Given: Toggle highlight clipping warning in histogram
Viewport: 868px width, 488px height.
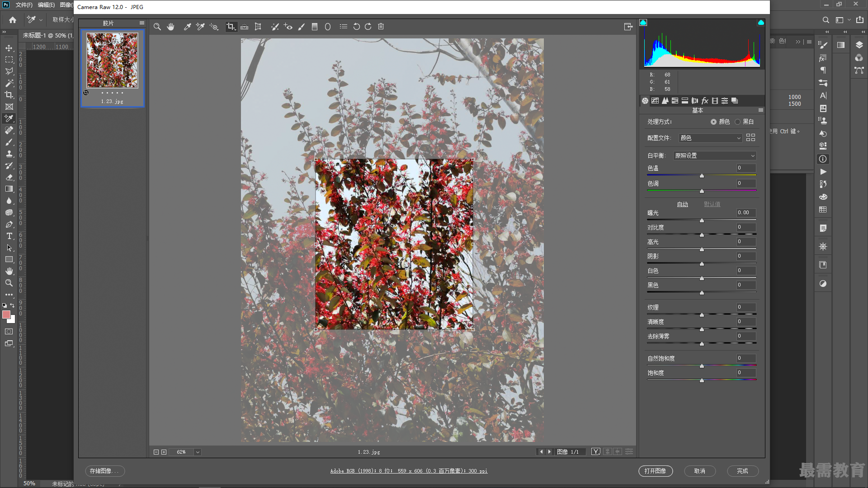Looking at the screenshot, I should click(x=761, y=22).
